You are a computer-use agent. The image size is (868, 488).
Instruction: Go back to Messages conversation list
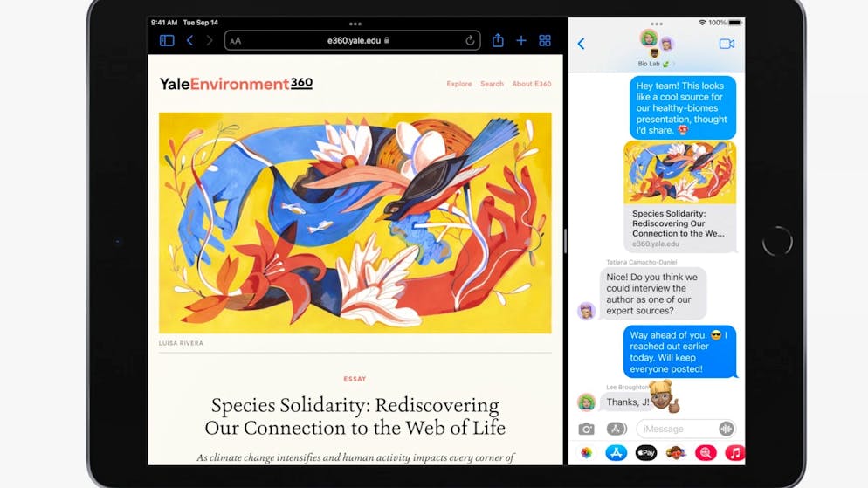581,44
